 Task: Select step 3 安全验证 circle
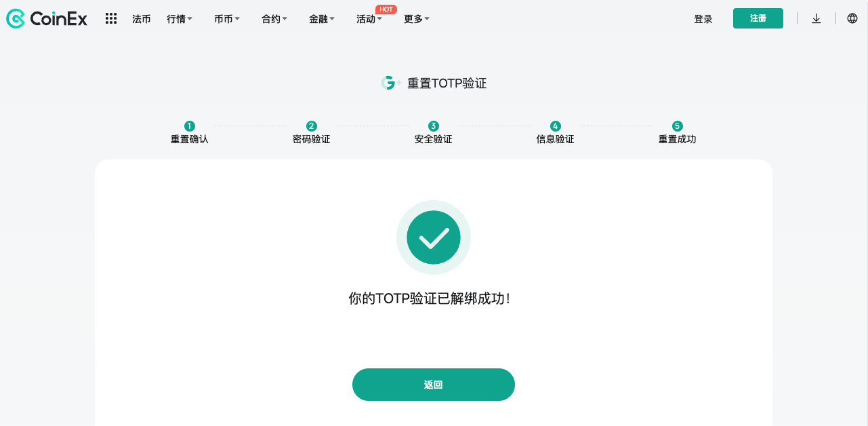pos(434,126)
